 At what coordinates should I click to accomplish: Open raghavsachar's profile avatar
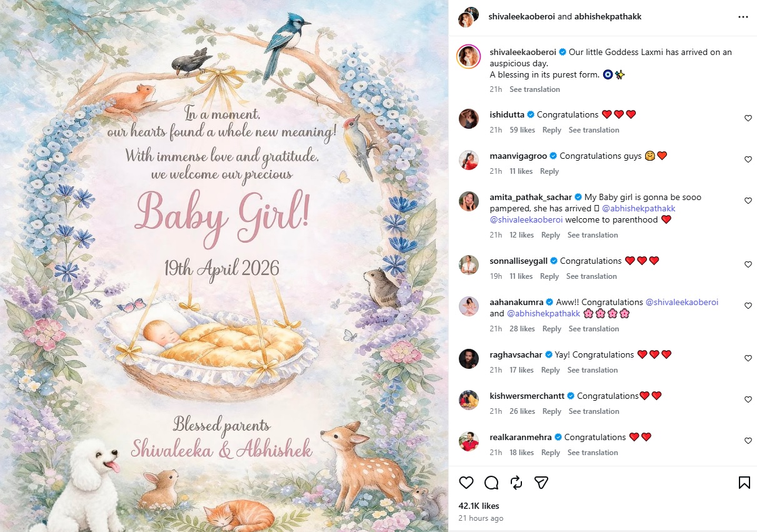coord(468,359)
